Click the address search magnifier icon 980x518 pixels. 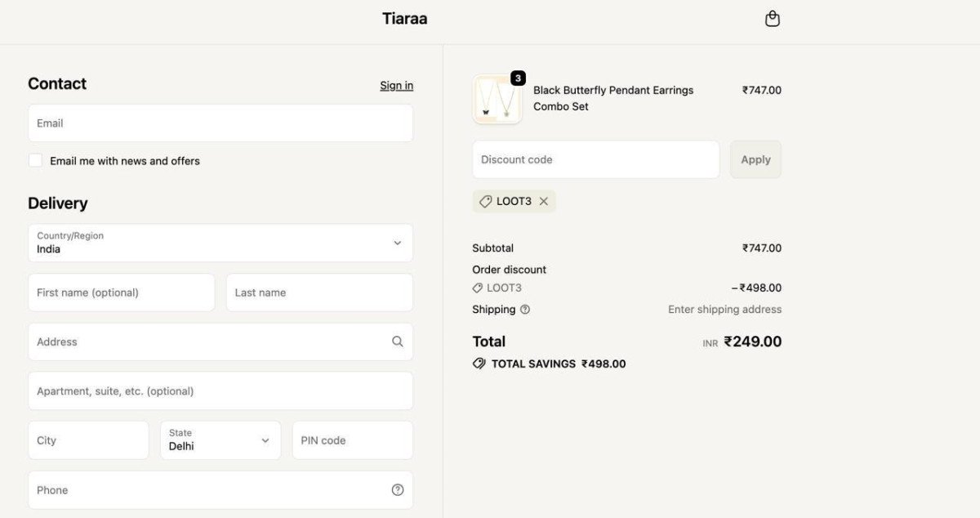pyautogui.click(x=397, y=342)
